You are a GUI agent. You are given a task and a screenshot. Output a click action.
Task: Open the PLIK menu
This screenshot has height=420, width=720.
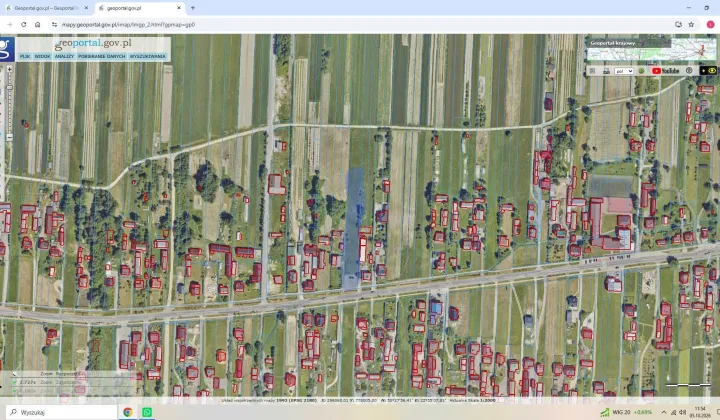(25, 56)
